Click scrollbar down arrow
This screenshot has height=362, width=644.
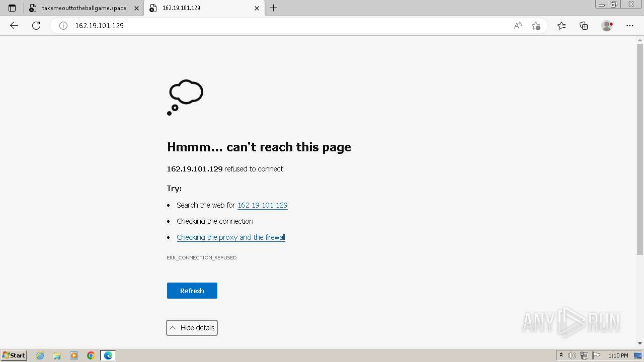point(640,343)
